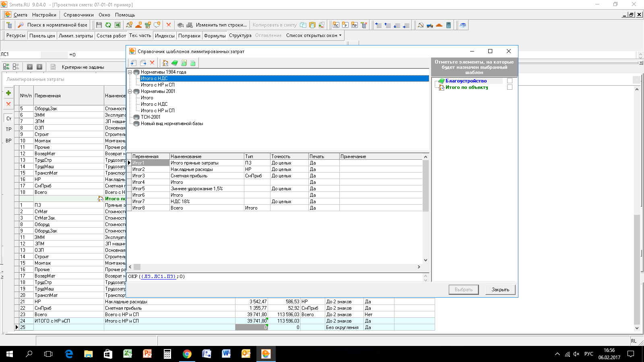
Task: Click the red X delete icon in main toolbar
Action: [169, 25]
